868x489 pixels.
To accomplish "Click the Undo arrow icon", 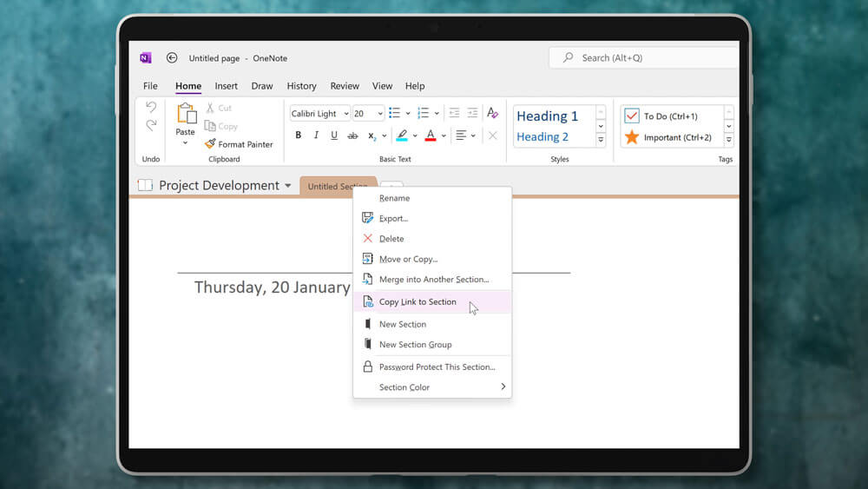I will (151, 107).
